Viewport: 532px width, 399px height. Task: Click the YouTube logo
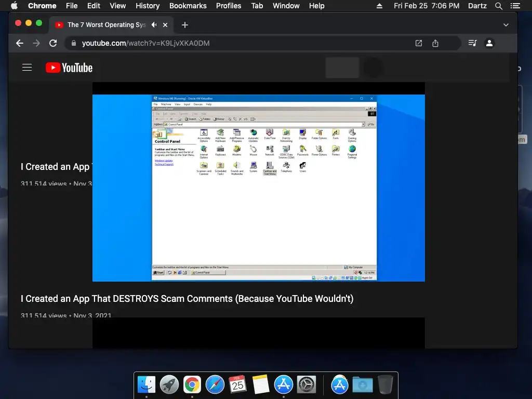pyautogui.click(x=69, y=68)
